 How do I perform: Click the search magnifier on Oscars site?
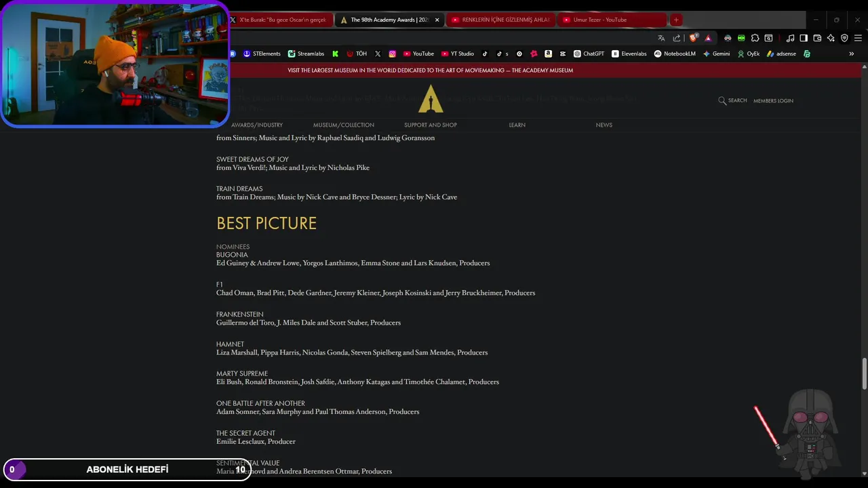tap(722, 100)
